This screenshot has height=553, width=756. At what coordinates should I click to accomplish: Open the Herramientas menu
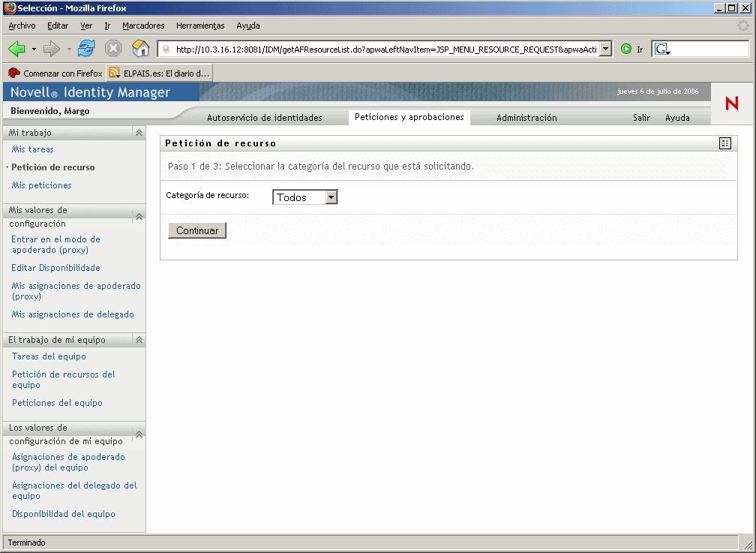coord(200,26)
